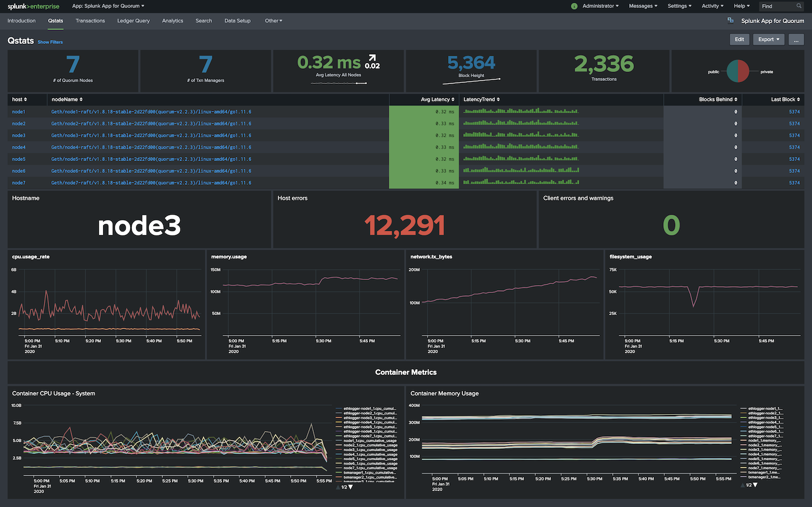Open the more actions ellipsis button

tap(796, 39)
